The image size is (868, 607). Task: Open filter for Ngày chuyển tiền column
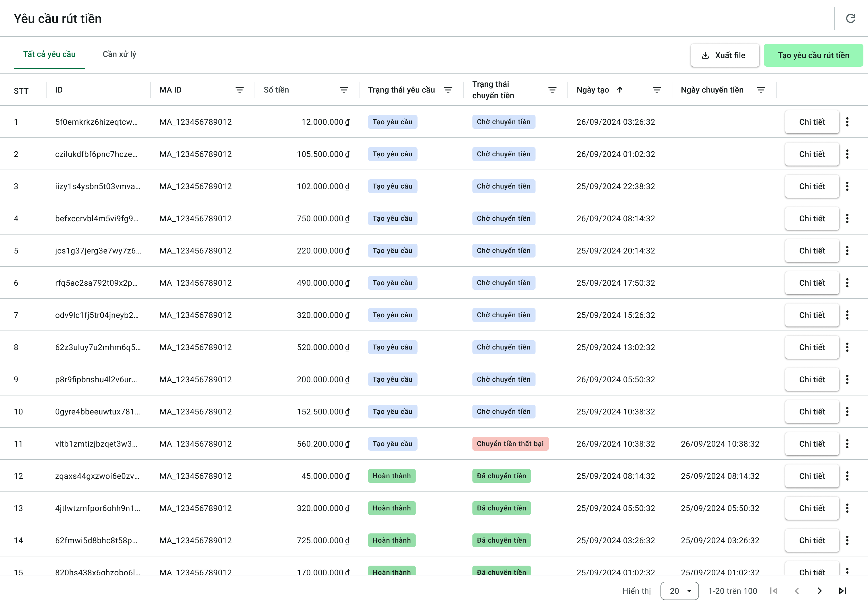coord(761,90)
